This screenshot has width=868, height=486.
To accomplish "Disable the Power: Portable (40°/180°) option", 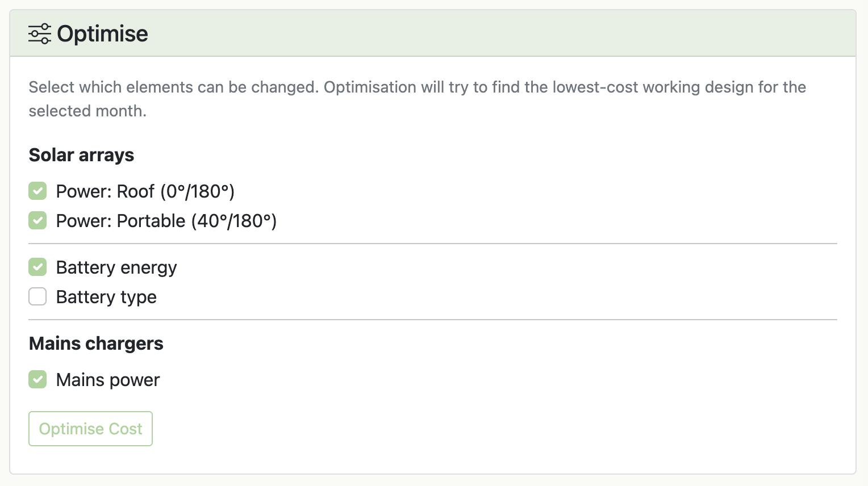I will 37,220.
